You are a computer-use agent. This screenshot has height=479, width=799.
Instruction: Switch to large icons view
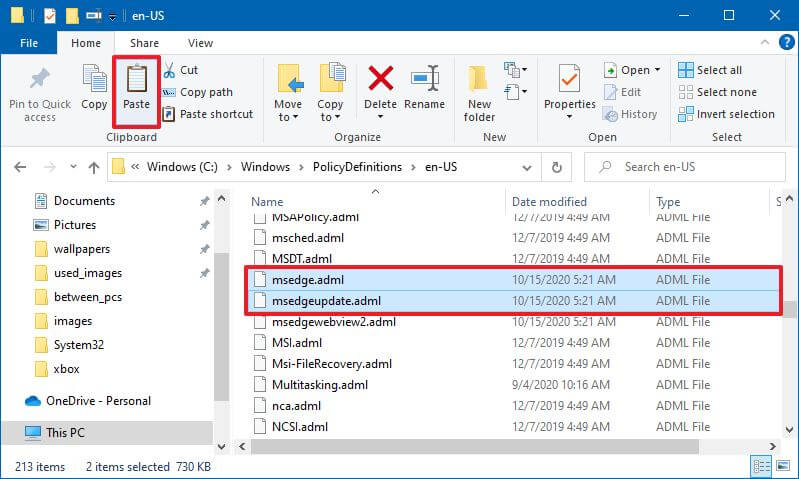click(783, 466)
